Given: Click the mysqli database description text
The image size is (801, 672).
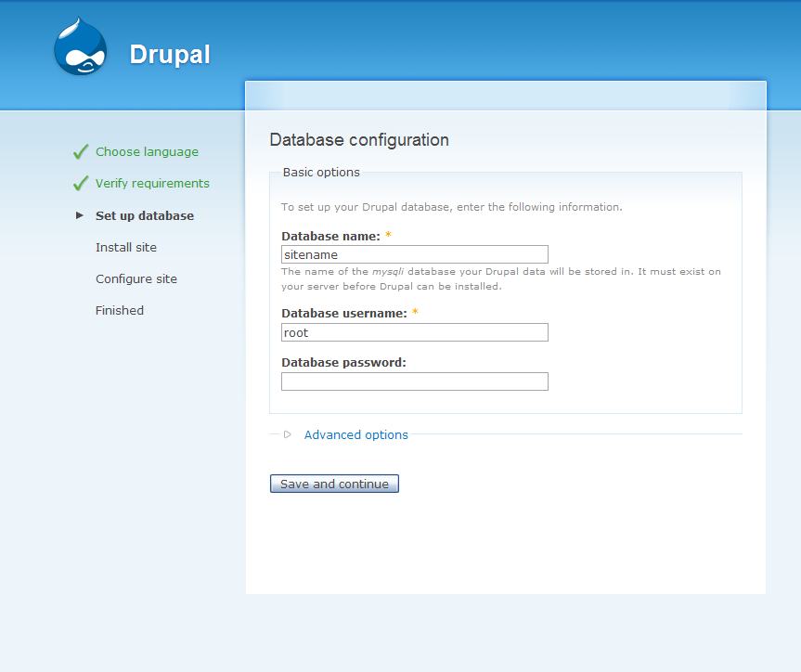Looking at the screenshot, I should click(501, 279).
